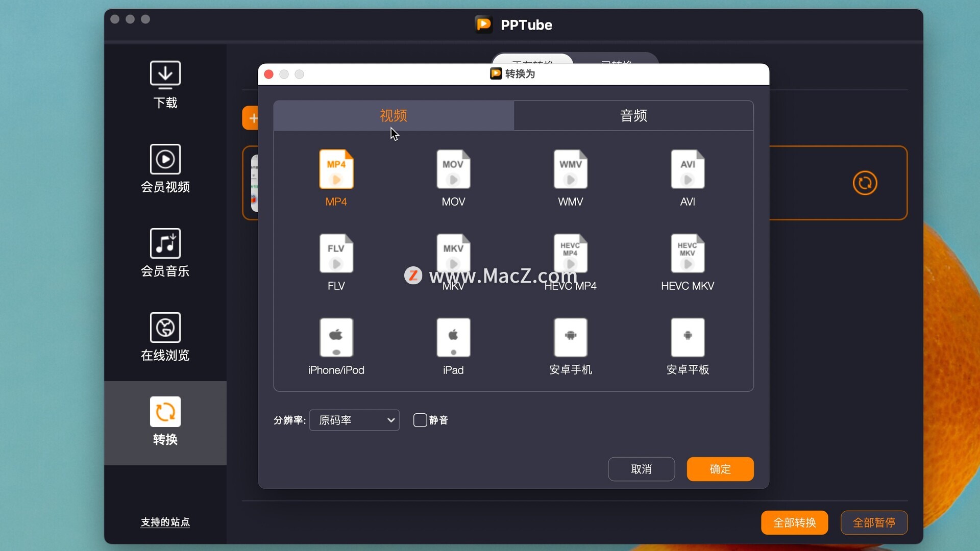Select the iPhone/iPod device preset
Image resolution: width=980 pixels, height=551 pixels.
[x=336, y=338]
